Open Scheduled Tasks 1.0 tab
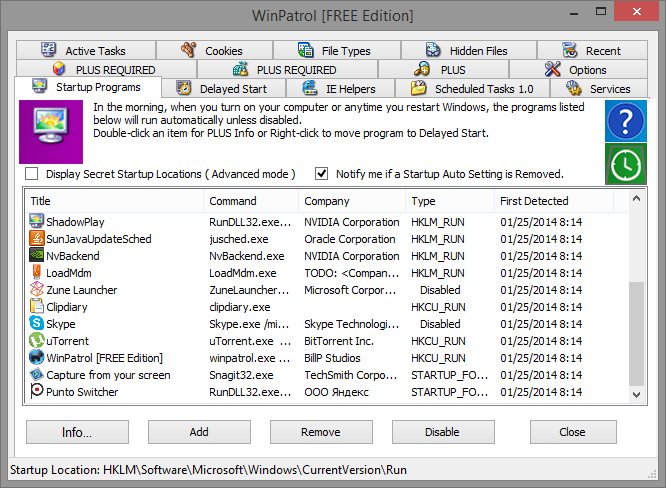Screen dimensions: 666x488 [x=472, y=88]
